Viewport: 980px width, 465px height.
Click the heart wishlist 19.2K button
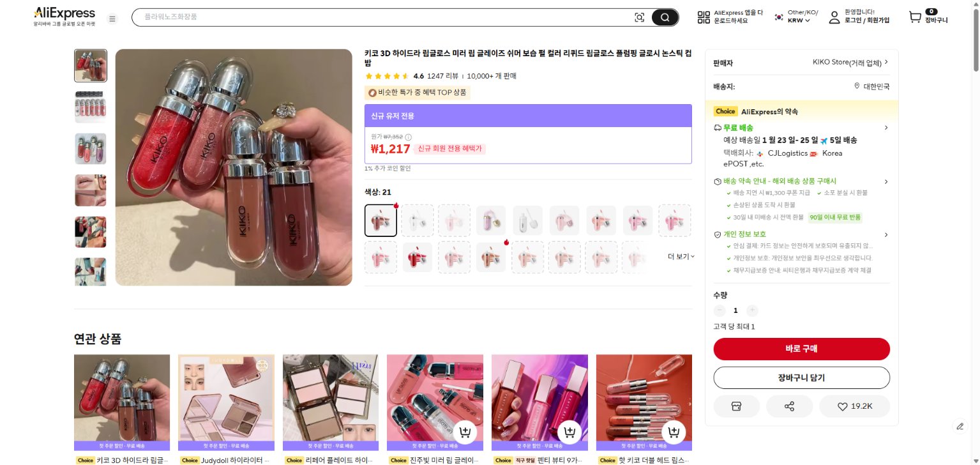pyautogui.click(x=854, y=406)
